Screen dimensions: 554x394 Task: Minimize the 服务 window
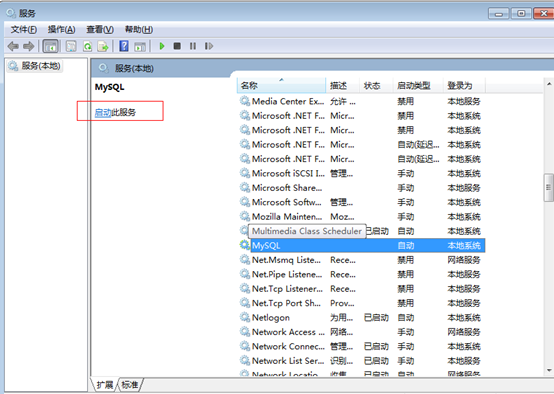click(499, 14)
